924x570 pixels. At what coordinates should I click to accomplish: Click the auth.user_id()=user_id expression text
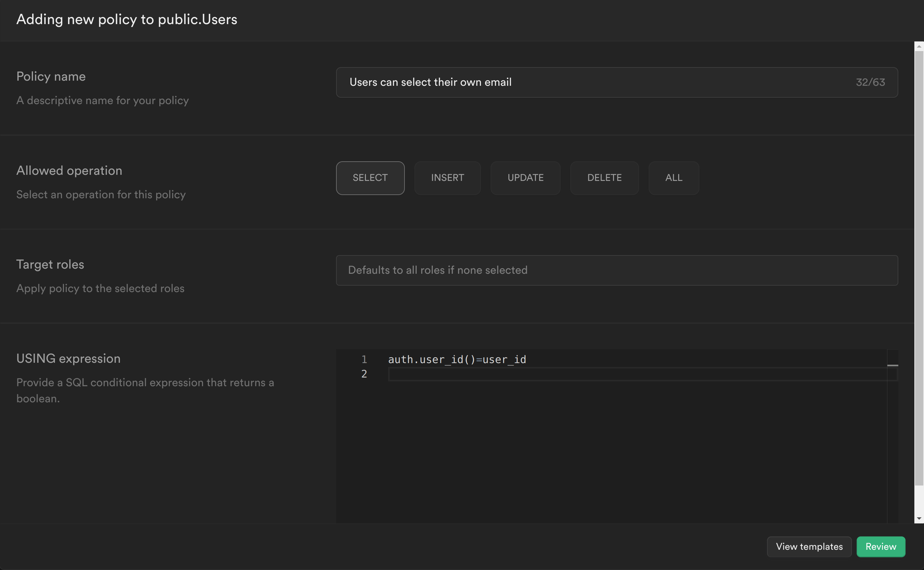point(457,360)
